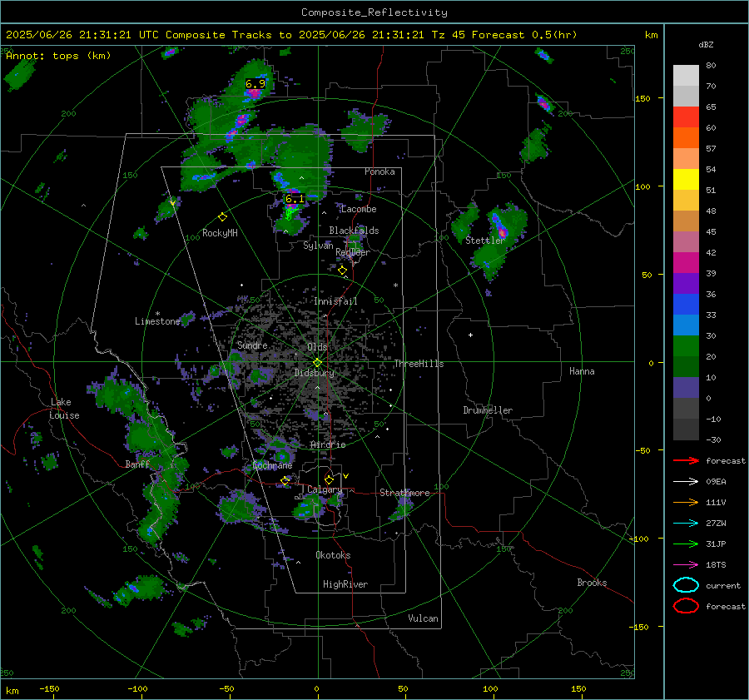Click the HighRiver city label
749x700 pixels.
pos(345,584)
